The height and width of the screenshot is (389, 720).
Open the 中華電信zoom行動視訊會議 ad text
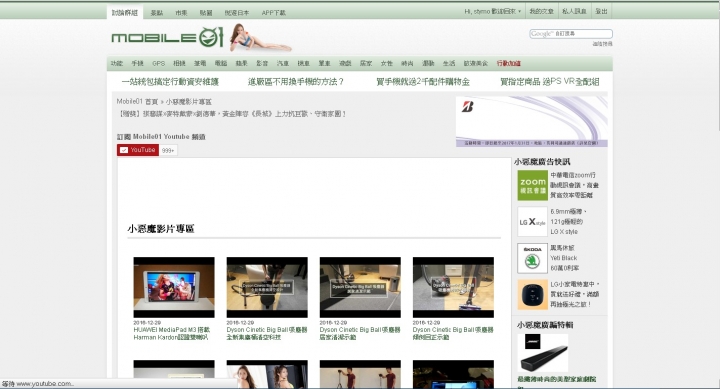(574, 185)
